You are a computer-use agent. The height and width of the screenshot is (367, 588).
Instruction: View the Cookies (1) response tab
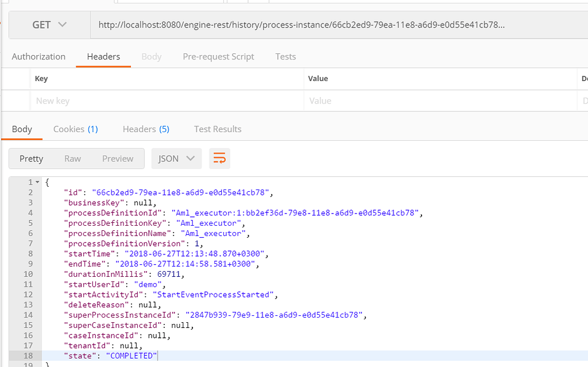pos(75,129)
